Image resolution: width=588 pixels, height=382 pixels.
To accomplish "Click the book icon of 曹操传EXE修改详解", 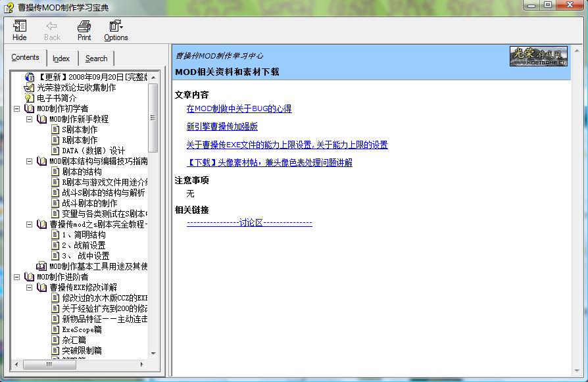I will pyautogui.click(x=41, y=287).
